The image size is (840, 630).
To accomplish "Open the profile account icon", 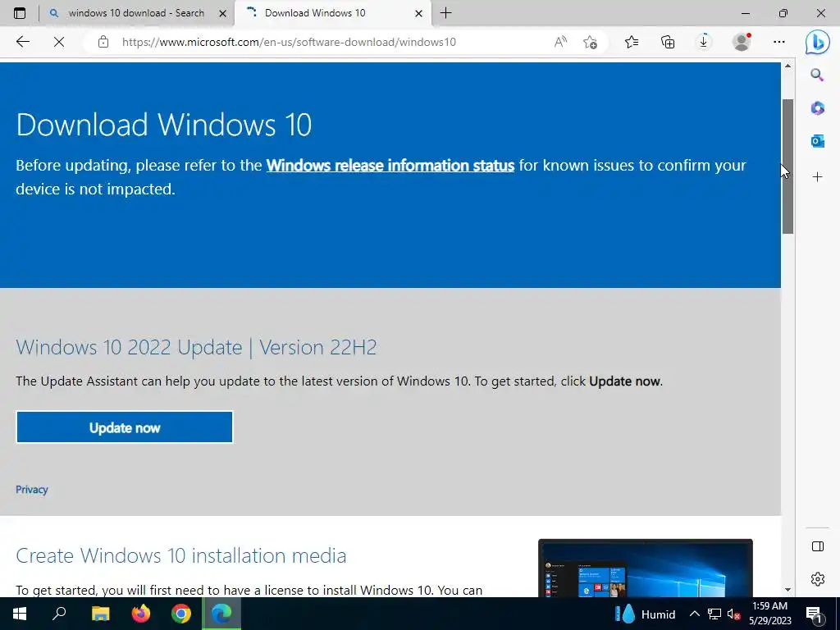I will pyautogui.click(x=742, y=42).
